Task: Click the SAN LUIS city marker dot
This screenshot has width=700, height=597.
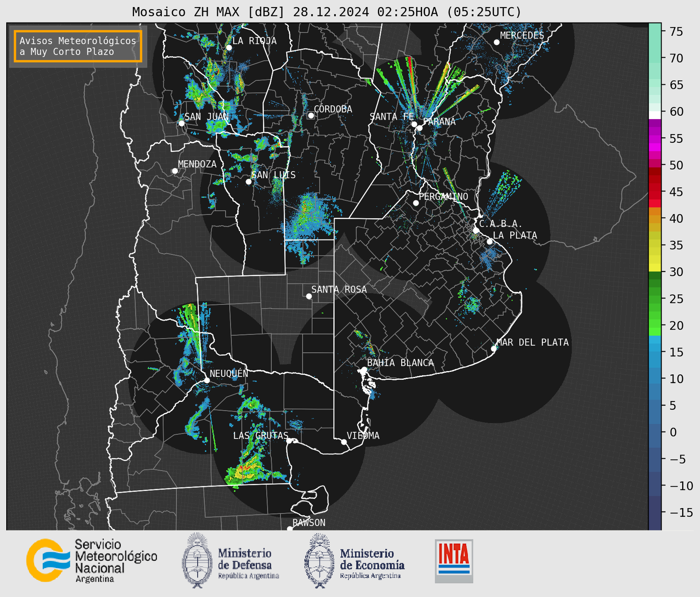Action: pyautogui.click(x=249, y=181)
